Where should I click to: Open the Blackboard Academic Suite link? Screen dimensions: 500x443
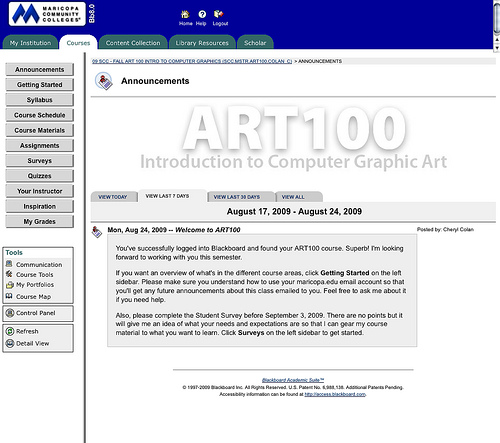293,380
